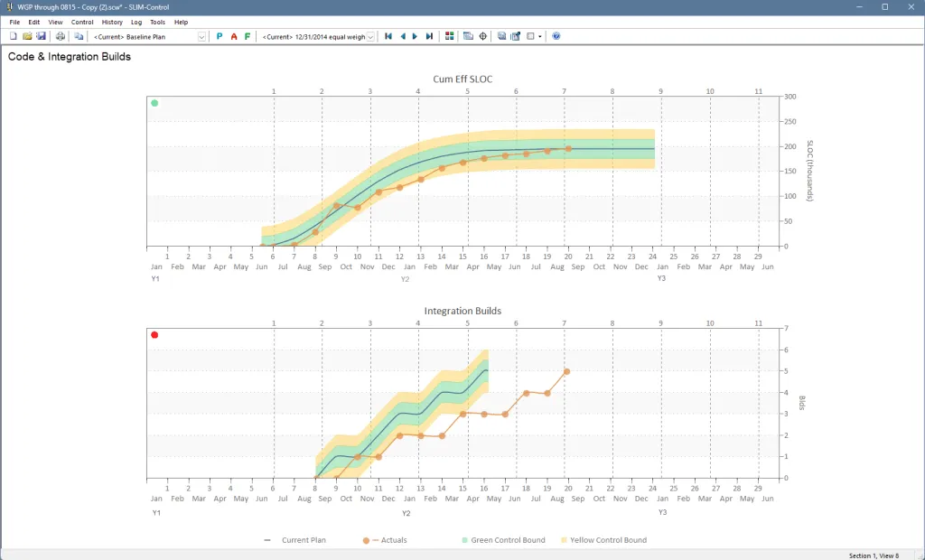925x560 pixels.
Task: Open the Baseline Plan dropdown
Action: coord(201,37)
